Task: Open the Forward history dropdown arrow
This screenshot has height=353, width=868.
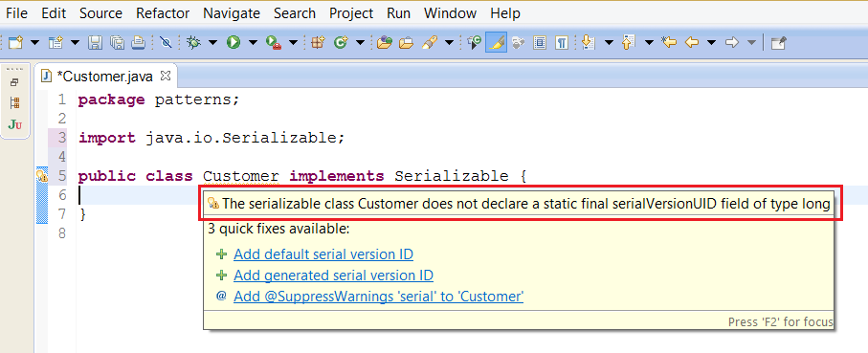Action: 751,43
